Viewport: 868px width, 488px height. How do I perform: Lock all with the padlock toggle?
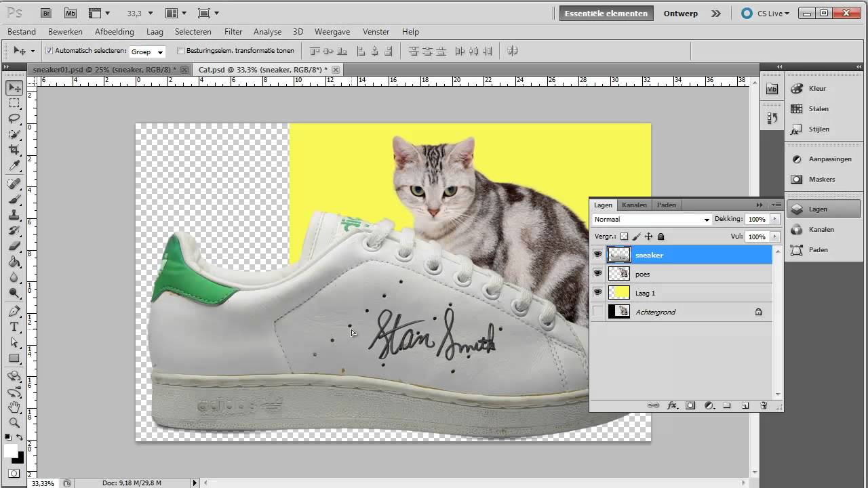point(661,237)
